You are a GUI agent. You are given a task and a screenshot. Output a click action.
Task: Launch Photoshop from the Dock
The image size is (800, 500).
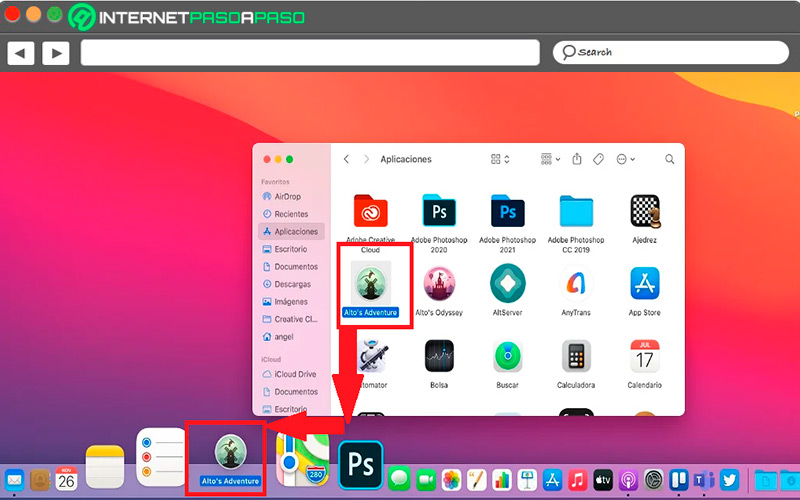(360, 465)
